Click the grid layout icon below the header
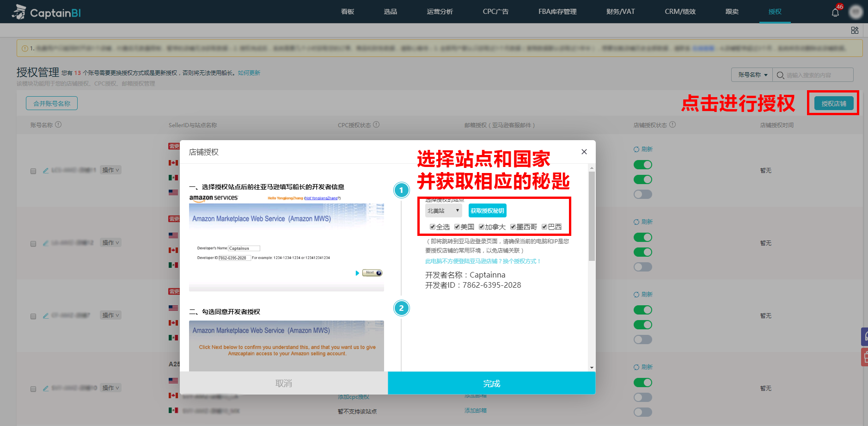 point(855,30)
